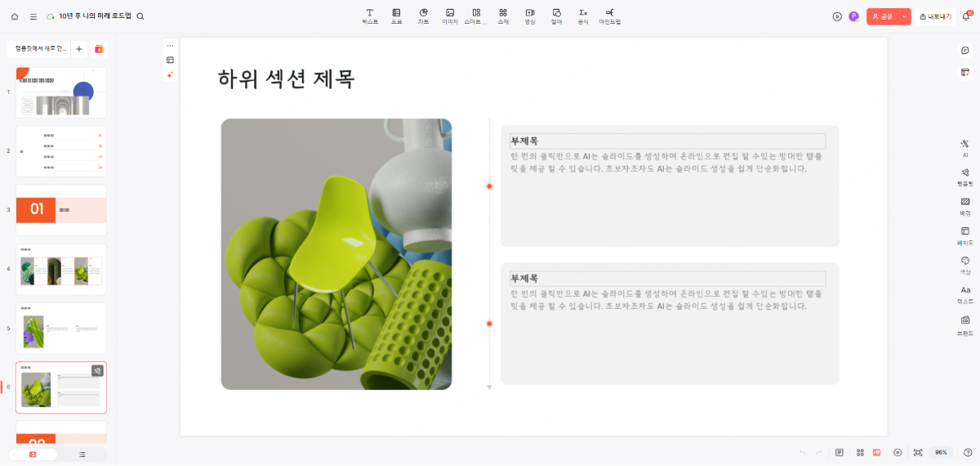Open the 96% zoom level dropdown
Image resolution: width=980 pixels, height=466 pixels.
pos(941,452)
